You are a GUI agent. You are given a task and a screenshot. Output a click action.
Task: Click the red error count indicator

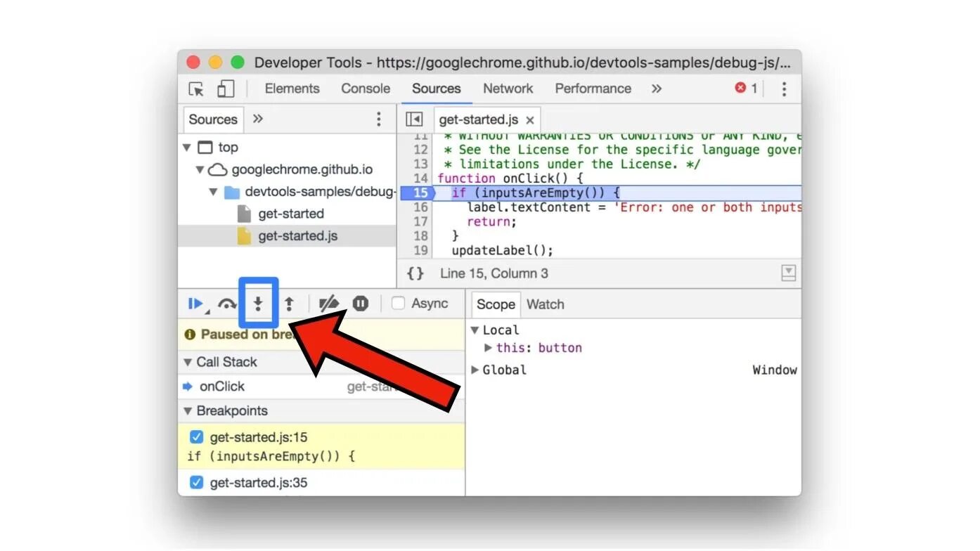coord(746,89)
